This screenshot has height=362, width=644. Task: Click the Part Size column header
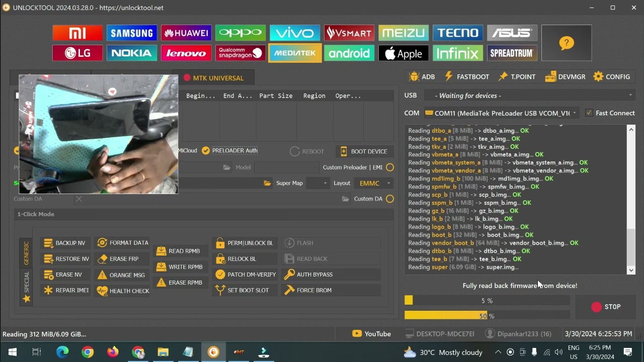276,96
